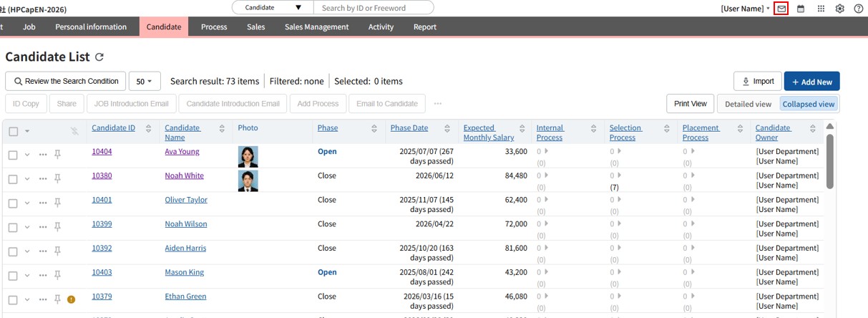Click the help question mark icon
The width and height of the screenshot is (868, 318).
coord(859,9)
